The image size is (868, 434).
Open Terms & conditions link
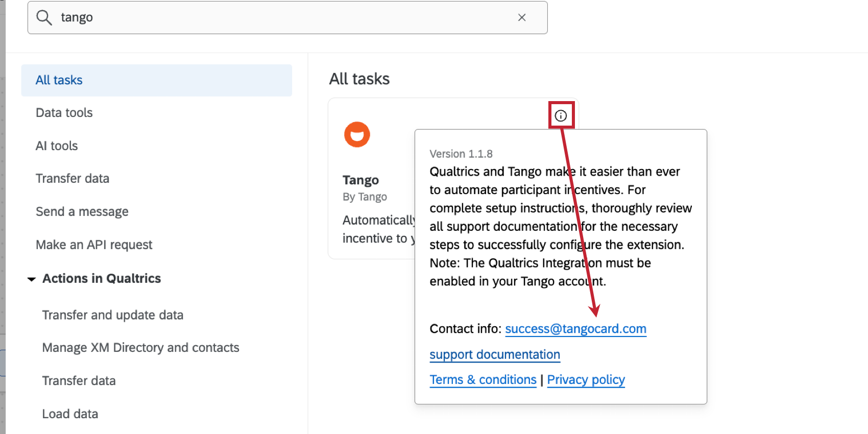click(483, 380)
